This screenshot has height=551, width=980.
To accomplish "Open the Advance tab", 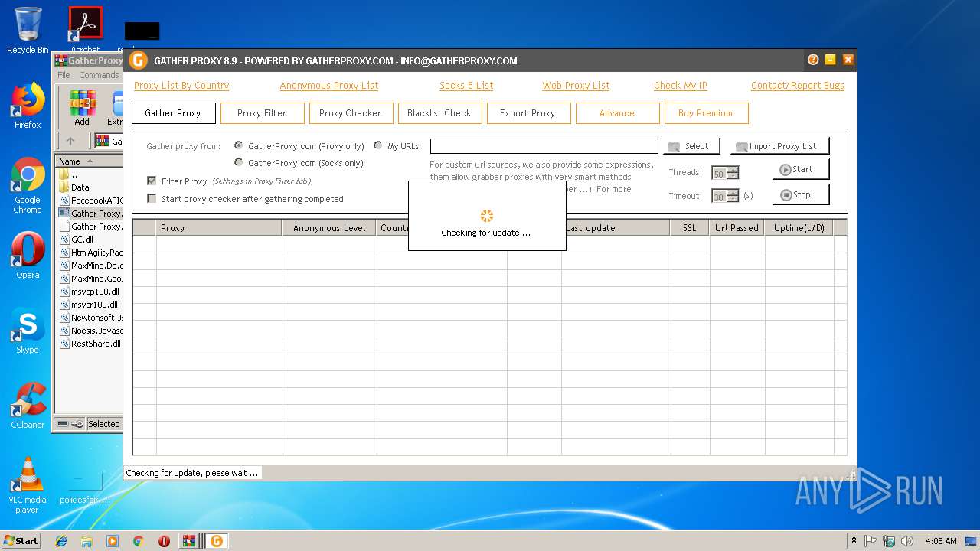I will pyautogui.click(x=617, y=113).
